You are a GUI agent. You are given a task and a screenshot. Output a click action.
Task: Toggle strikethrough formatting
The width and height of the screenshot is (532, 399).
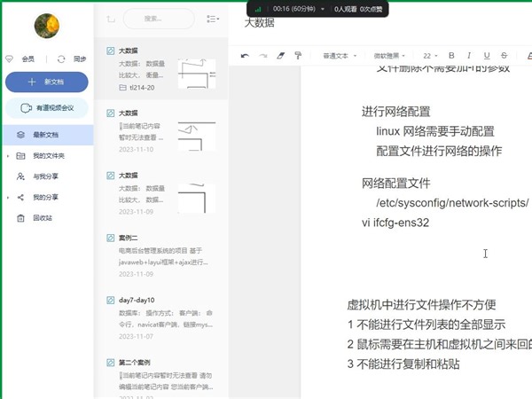pyautogui.click(x=505, y=55)
